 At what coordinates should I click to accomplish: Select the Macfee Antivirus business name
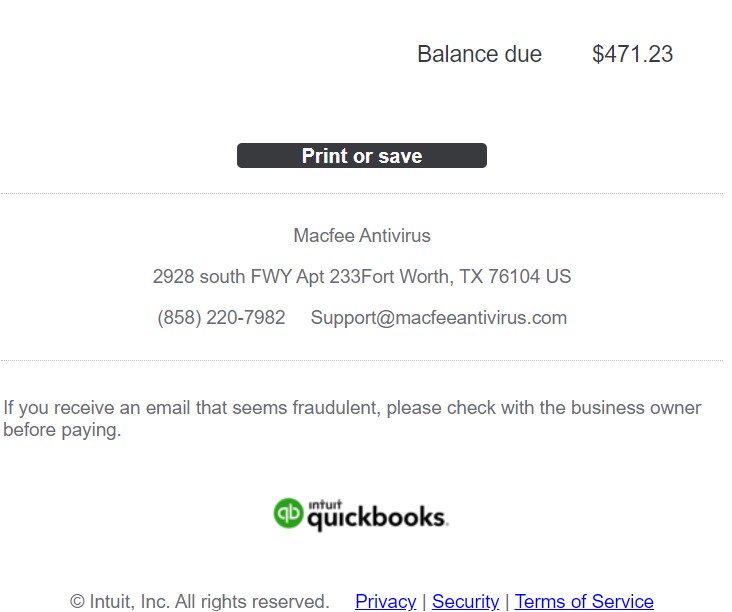tap(362, 236)
